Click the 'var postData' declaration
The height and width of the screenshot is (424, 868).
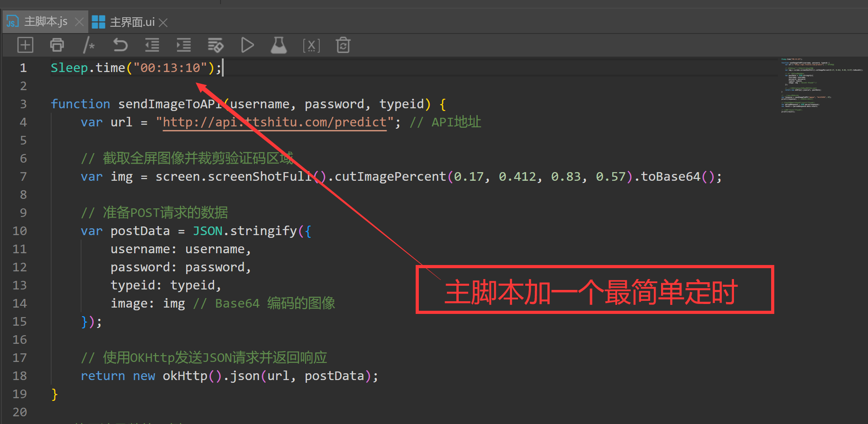(125, 231)
